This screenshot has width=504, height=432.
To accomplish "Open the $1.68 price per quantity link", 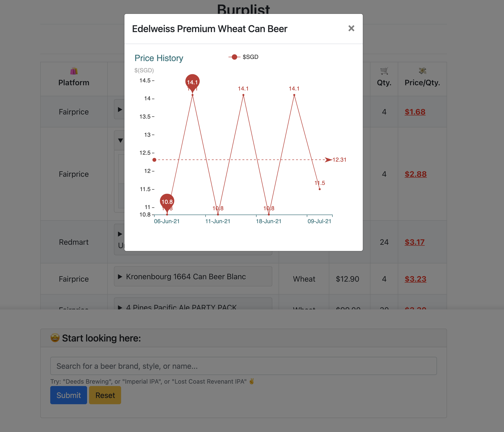I will coord(415,112).
